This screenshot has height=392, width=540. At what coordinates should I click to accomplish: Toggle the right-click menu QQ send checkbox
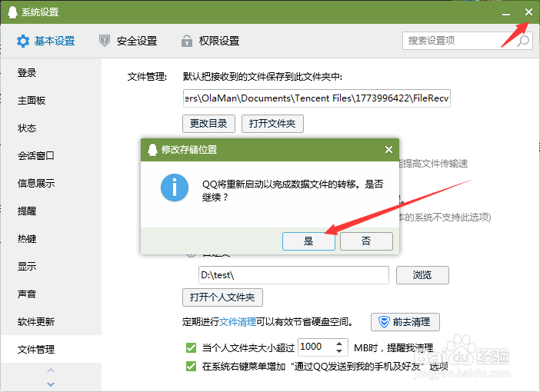[191, 366]
